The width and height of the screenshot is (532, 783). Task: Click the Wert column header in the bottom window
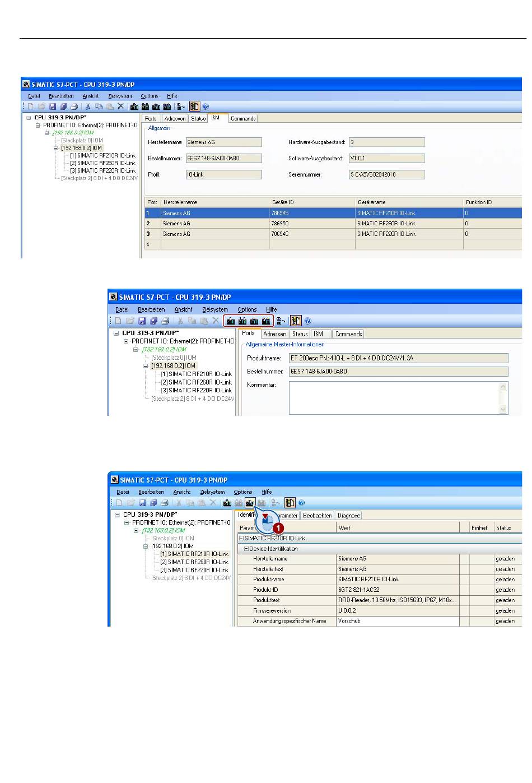click(x=398, y=528)
